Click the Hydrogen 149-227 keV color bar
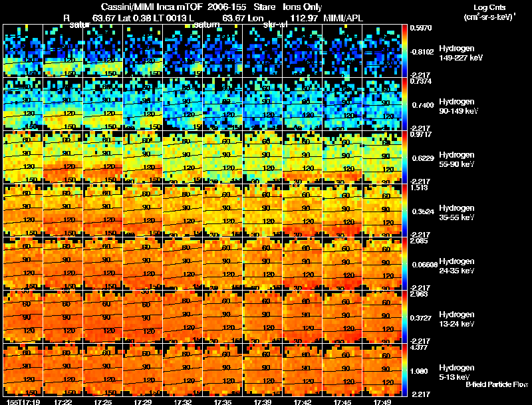This screenshot has width=532, height=405. [x=404, y=51]
